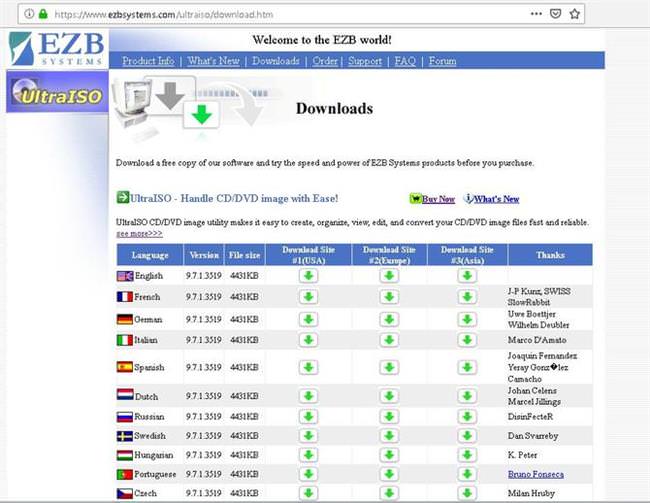This screenshot has width=650, height=503.
Task: Download English version from USA site
Action: point(308,276)
